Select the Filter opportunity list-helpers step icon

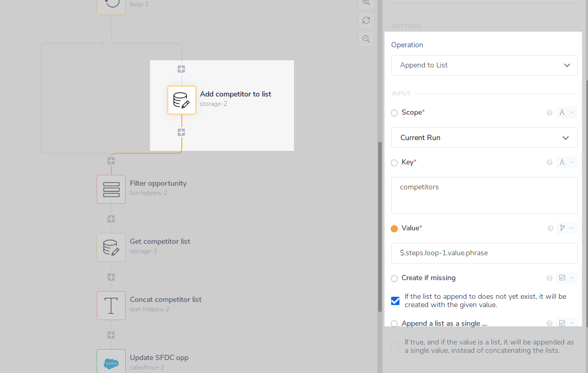coord(111,189)
